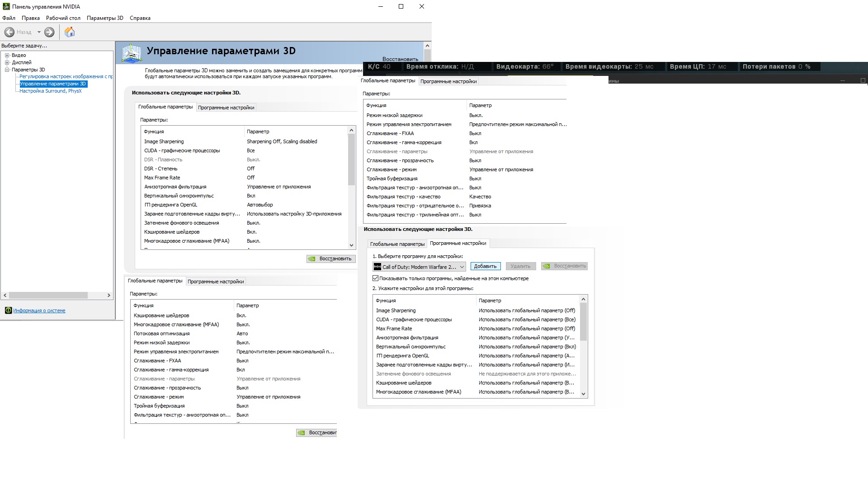Select Регулировка настроек изображения tree item
The image size is (868, 488).
tap(66, 76)
